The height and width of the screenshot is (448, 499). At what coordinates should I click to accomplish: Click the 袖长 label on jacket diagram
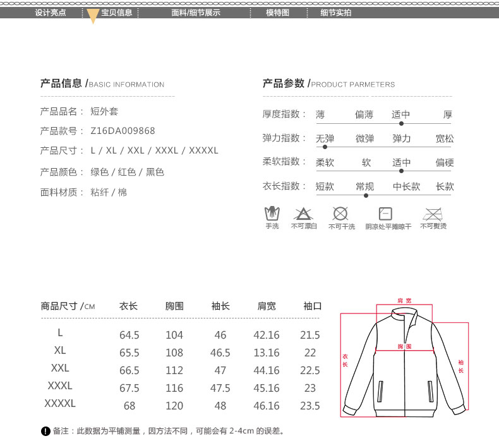click(461, 366)
